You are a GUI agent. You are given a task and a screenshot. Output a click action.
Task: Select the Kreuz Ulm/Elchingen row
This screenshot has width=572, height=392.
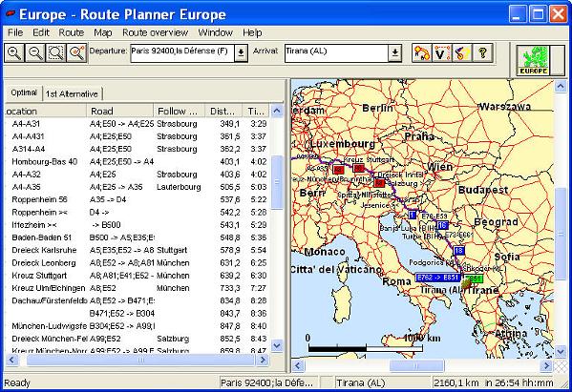coord(137,288)
